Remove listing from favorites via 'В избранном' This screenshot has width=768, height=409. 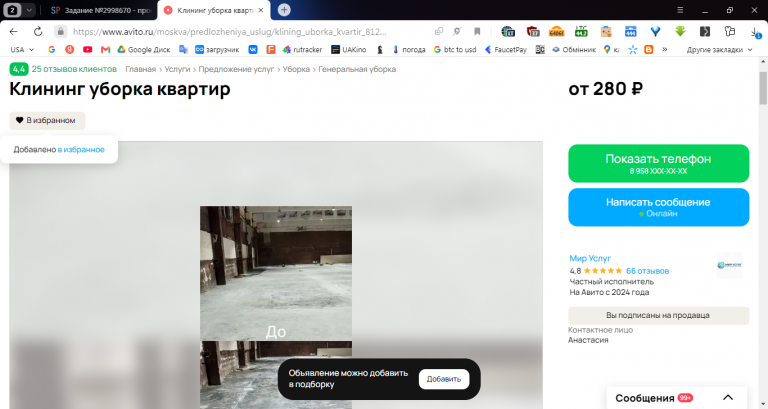tap(47, 120)
